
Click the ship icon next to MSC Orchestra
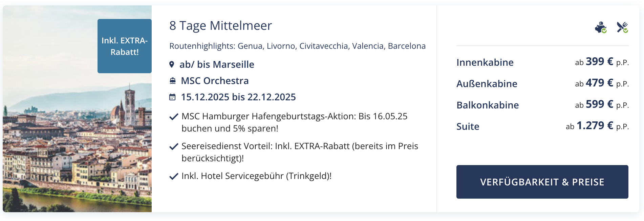coord(173,81)
